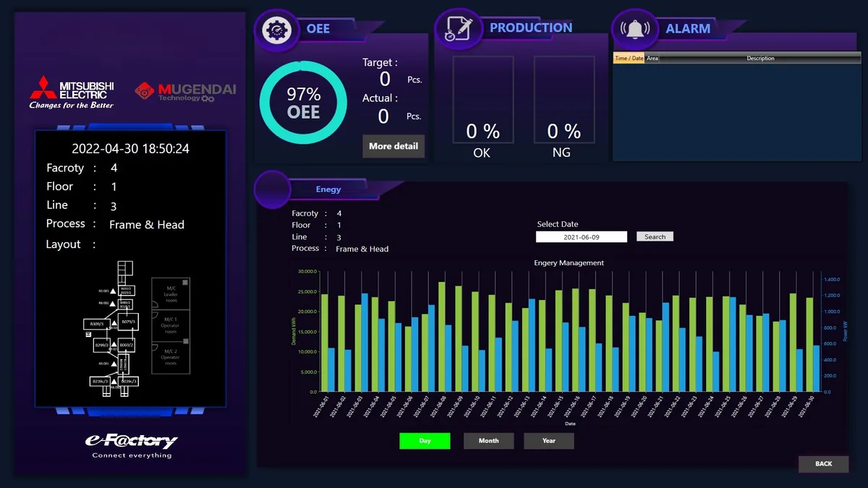Sort alarms by Time / Date column

pos(629,59)
